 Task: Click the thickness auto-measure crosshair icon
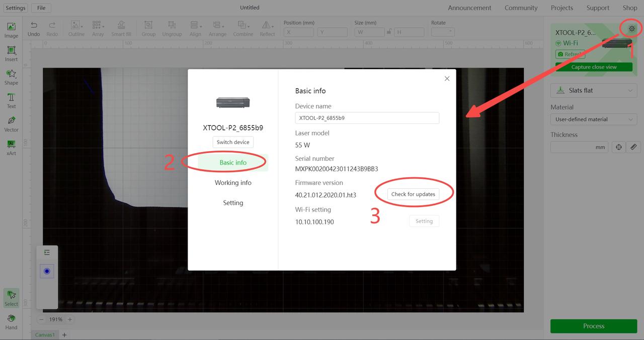click(619, 147)
